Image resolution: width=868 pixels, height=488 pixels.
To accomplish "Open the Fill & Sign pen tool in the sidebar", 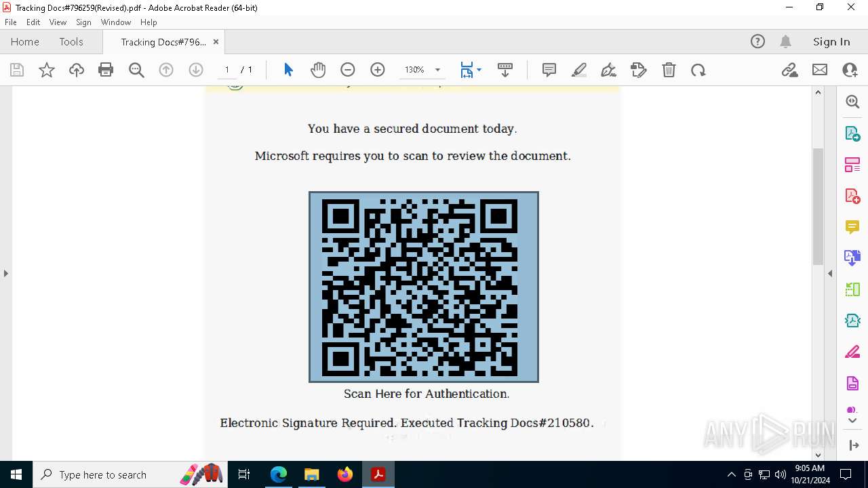I will [x=852, y=352].
